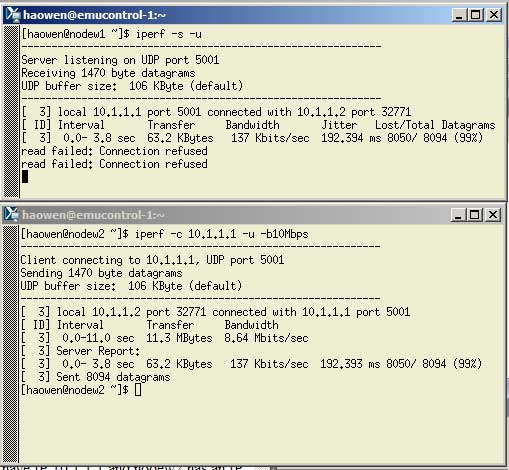Minimize the top iperf server terminal window
The height and width of the screenshot is (470, 509).
(459, 15)
